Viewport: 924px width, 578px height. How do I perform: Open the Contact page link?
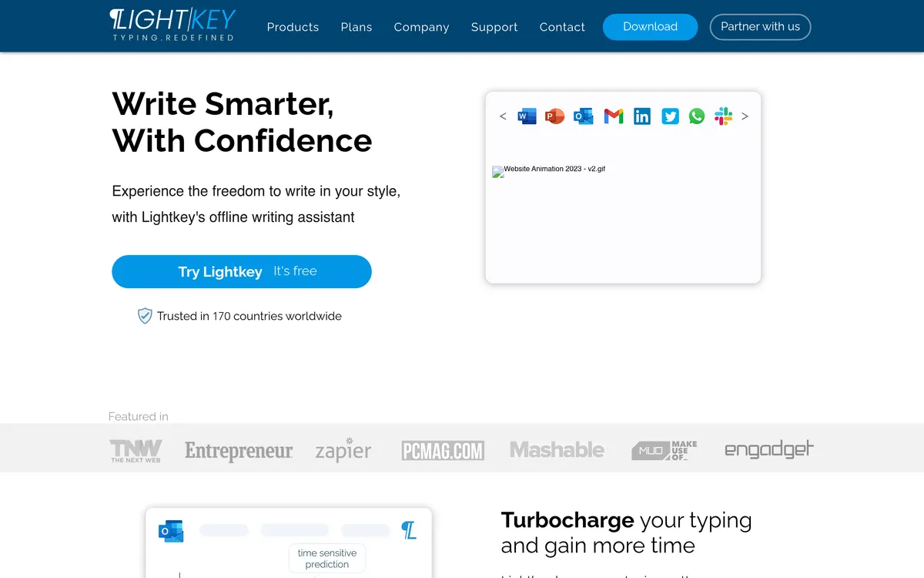click(562, 27)
